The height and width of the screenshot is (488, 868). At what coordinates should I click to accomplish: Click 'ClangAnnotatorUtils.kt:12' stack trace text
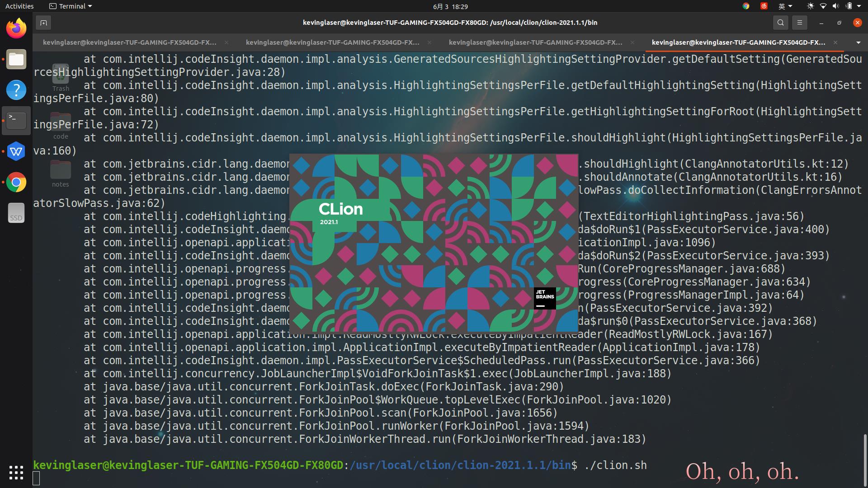tap(764, 164)
